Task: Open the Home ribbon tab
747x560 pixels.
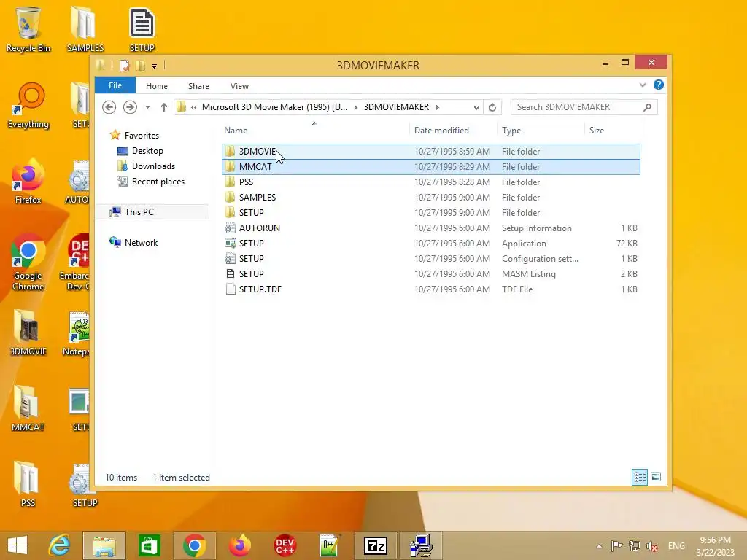Action: point(157,86)
